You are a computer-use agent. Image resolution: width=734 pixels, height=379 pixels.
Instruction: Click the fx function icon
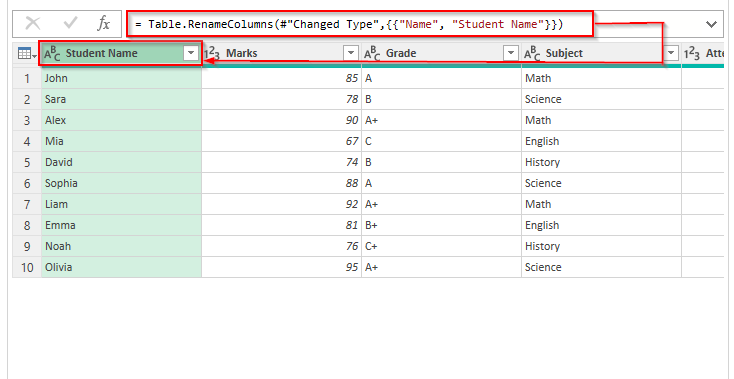click(x=103, y=23)
